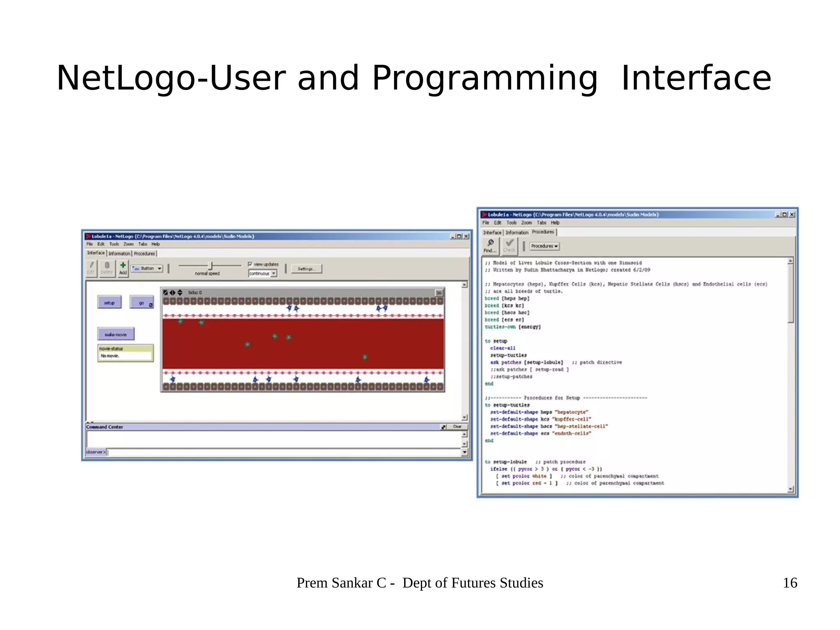Switch to the Information tab in left window
Screen dimensions: 840x630
[x=119, y=254]
